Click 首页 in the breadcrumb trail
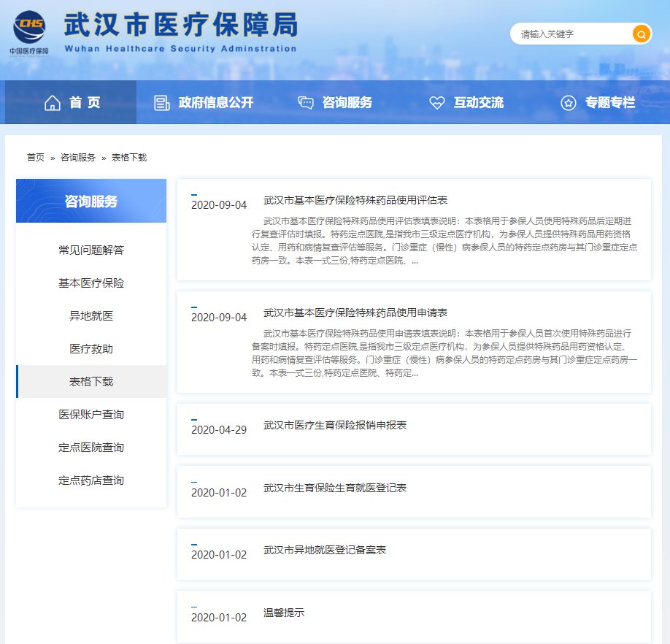The image size is (670, 644). pyautogui.click(x=36, y=158)
